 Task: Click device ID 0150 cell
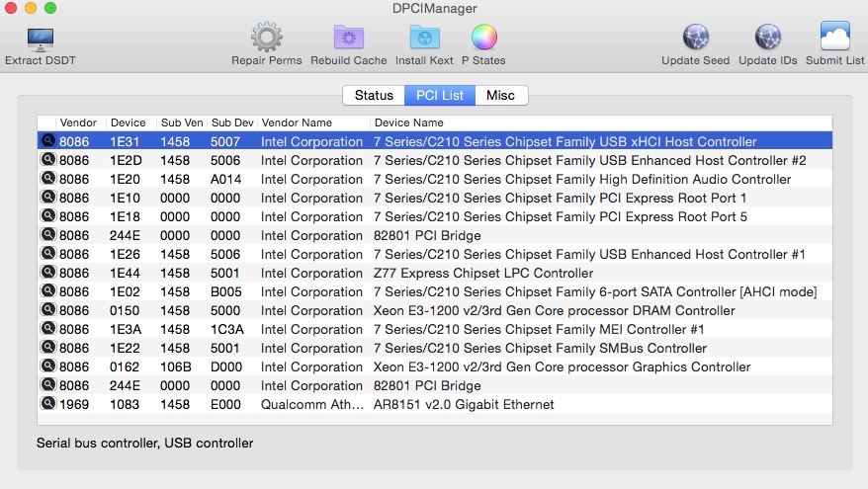coord(125,311)
